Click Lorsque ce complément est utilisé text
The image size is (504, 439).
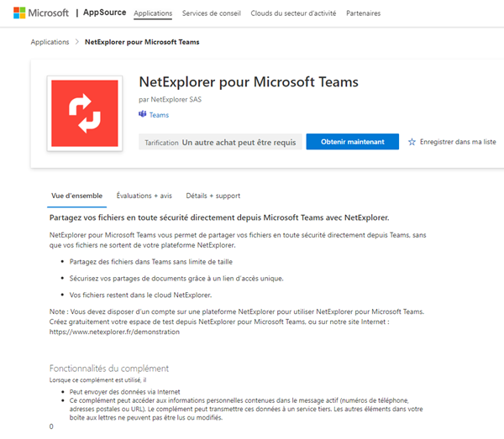pos(97,380)
